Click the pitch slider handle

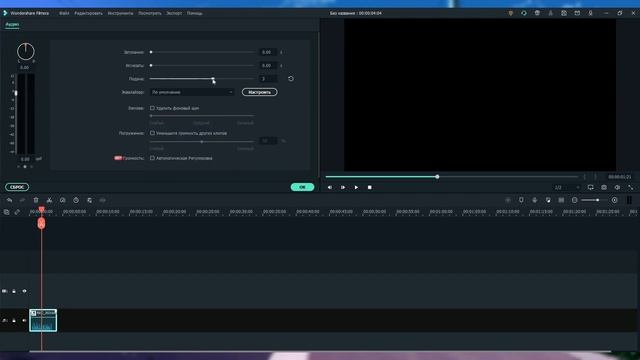(x=213, y=78)
